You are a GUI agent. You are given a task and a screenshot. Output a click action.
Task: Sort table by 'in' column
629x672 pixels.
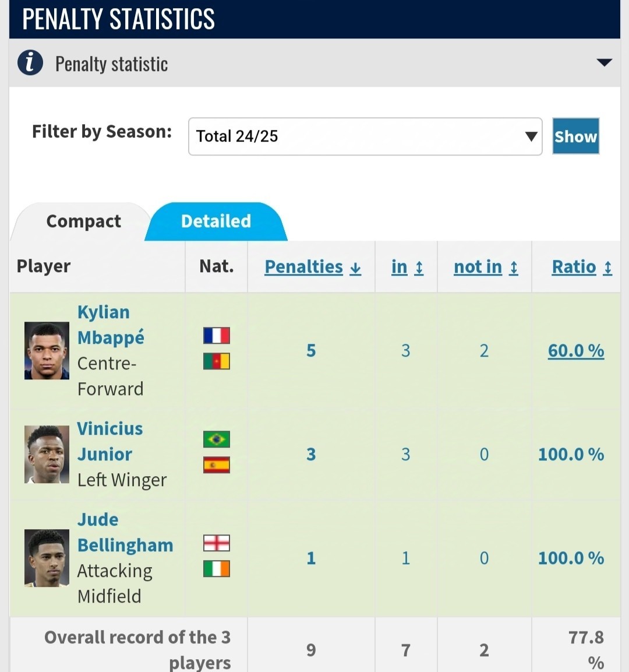coord(407,267)
